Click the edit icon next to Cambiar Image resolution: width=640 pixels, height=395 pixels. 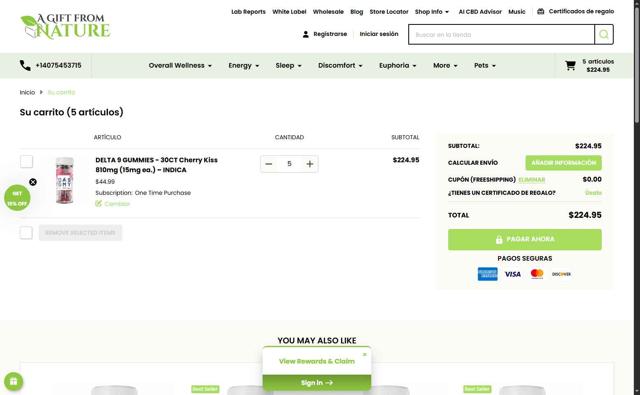(98, 204)
